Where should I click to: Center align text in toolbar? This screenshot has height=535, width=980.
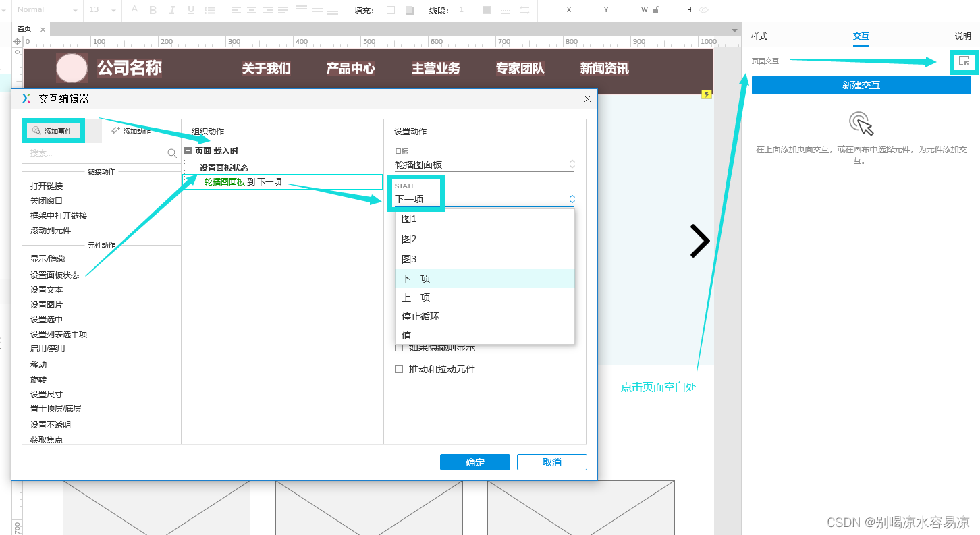coord(252,10)
